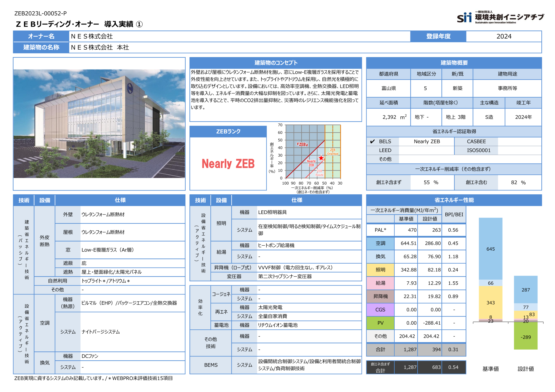This screenshot has width=555, height=392.
Task: Click the 換気 BEI value 1.18
Action: (453, 257)
